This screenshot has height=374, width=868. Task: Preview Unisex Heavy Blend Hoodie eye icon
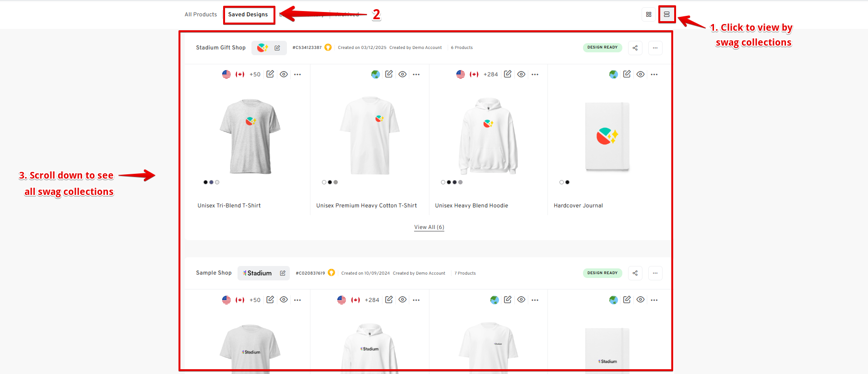521,74
